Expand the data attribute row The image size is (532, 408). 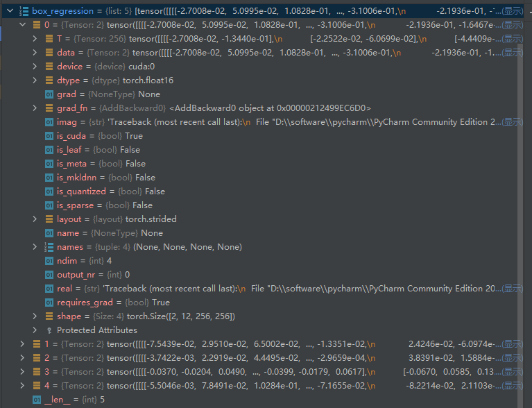[35, 53]
